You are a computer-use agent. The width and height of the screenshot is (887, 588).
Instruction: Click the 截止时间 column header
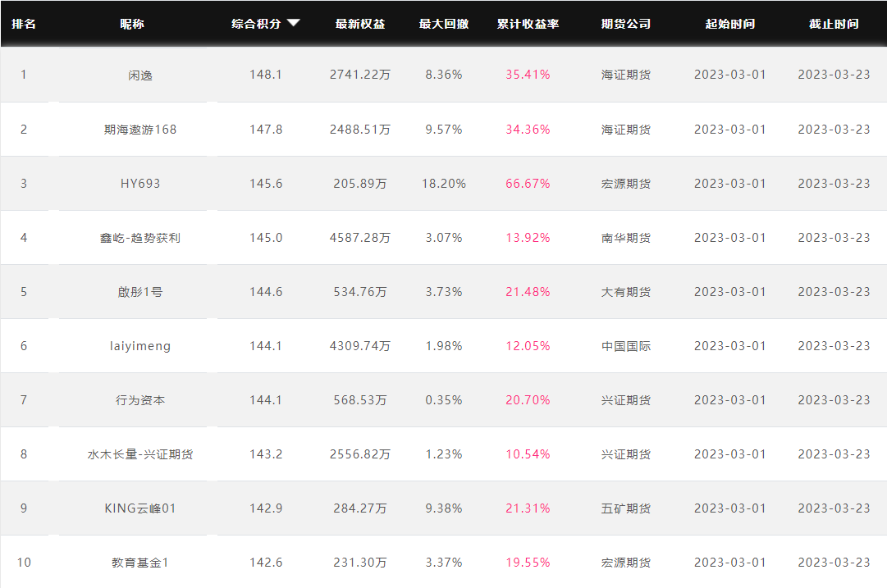point(834,24)
